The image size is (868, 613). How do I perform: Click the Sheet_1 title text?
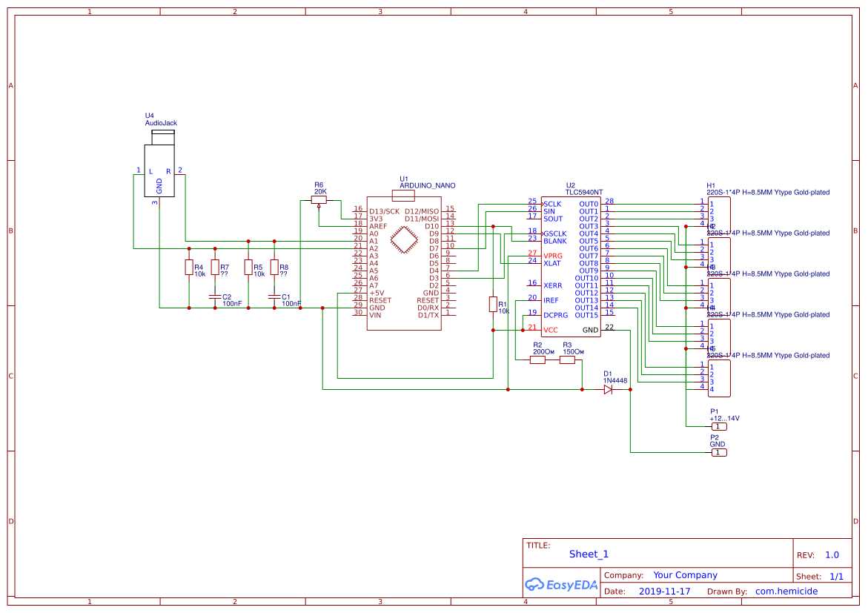(x=589, y=554)
